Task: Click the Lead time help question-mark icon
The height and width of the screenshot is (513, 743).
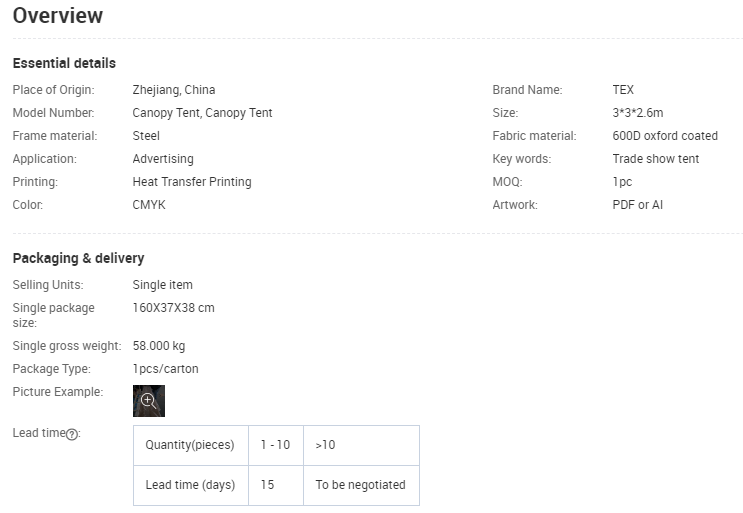Action: (x=72, y=434)
